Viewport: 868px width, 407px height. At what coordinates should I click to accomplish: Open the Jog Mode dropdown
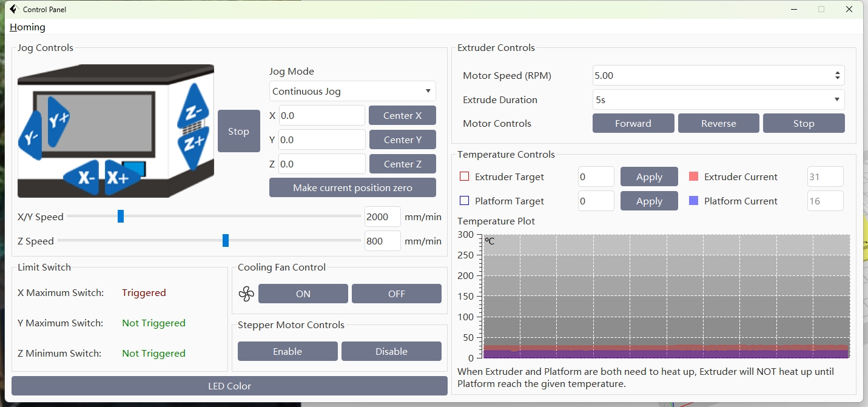(352, 91)
